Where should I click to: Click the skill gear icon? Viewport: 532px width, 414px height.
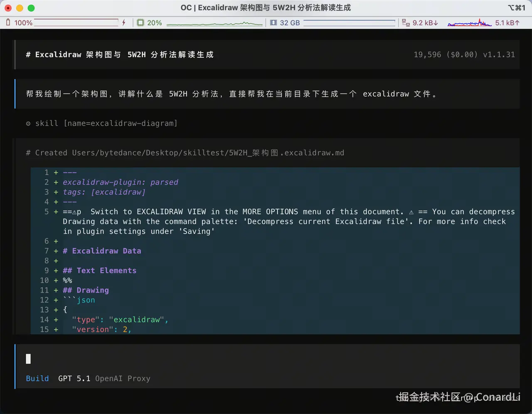point(28,123)
